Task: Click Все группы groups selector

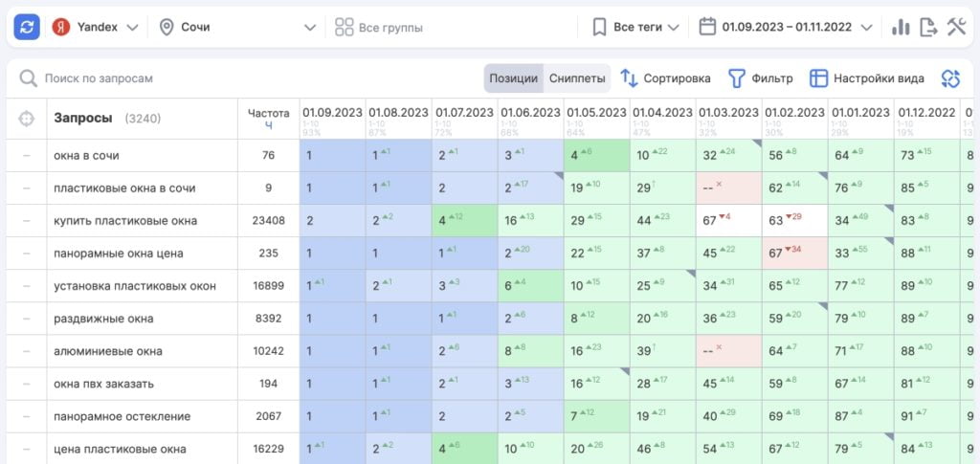Action: 379,28
